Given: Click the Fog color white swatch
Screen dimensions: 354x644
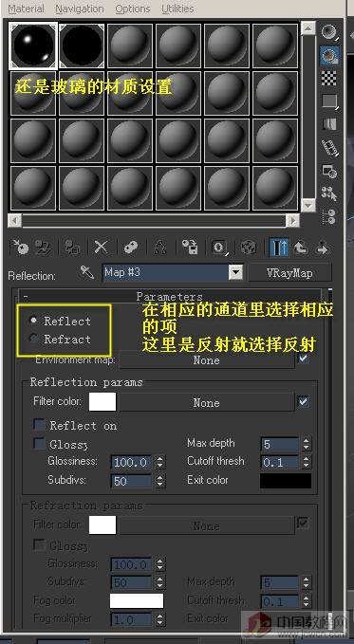Looking at the screenshot, I should coord(137,600).
